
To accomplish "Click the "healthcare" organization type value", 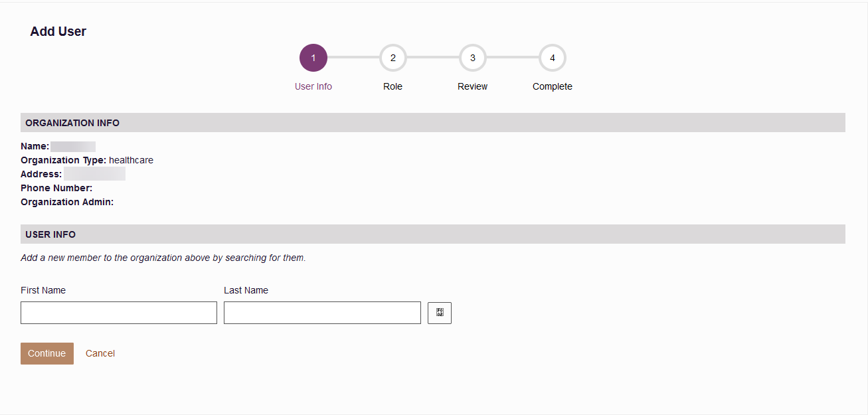I will [x=131, y=160].
